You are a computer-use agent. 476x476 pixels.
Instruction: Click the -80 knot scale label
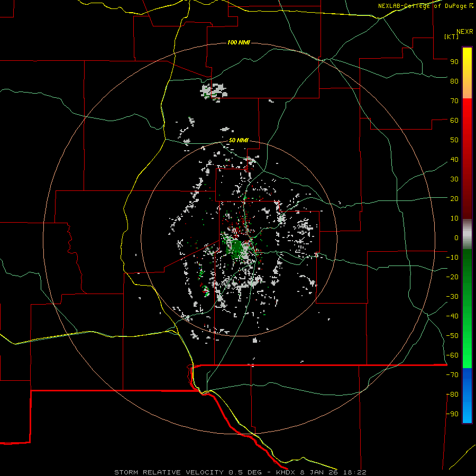click(452, 395)
